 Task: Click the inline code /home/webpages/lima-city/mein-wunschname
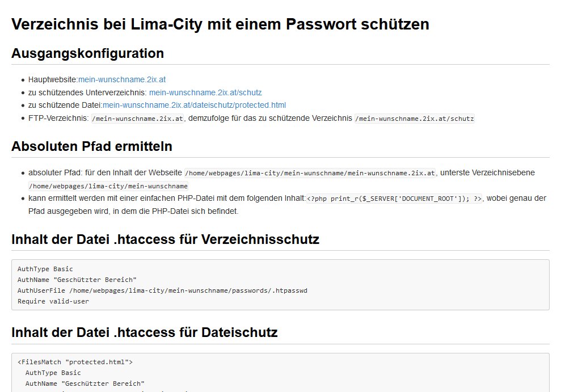point(108,186)
